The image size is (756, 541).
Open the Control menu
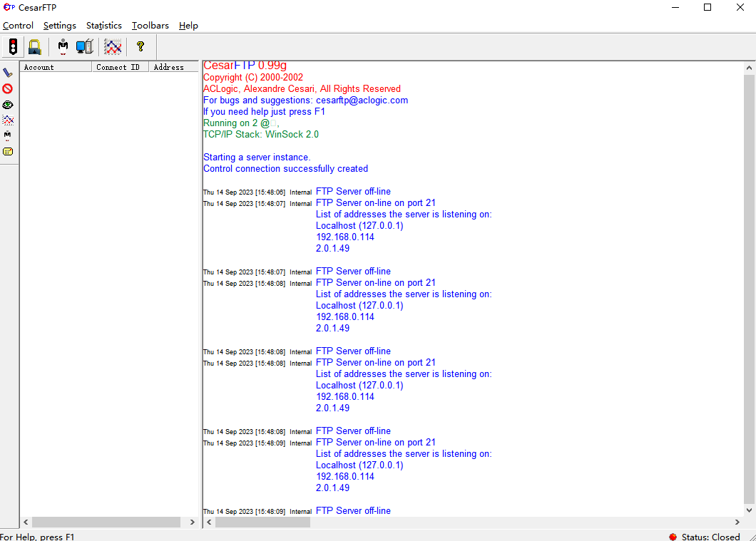pos(18,26)
